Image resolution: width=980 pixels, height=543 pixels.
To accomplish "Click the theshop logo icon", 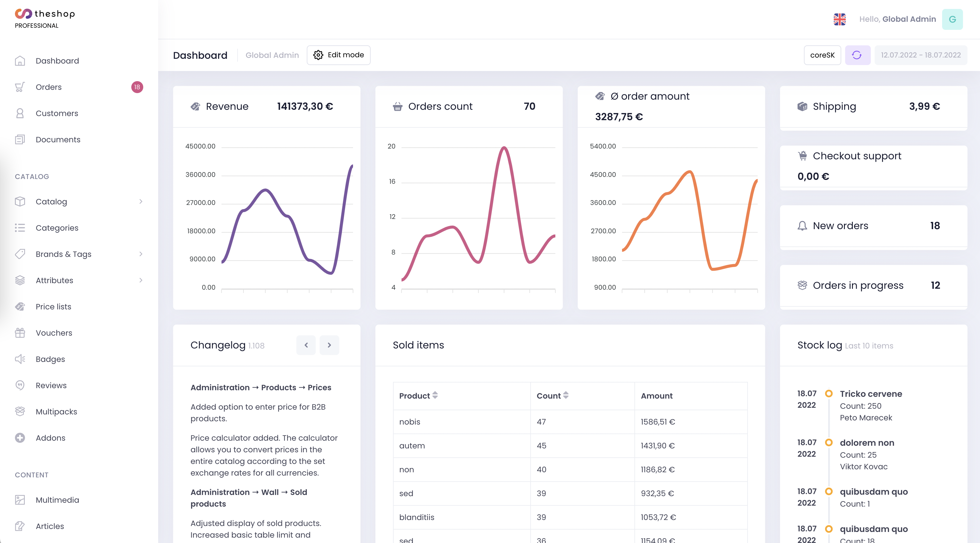I will coord(23,14).
